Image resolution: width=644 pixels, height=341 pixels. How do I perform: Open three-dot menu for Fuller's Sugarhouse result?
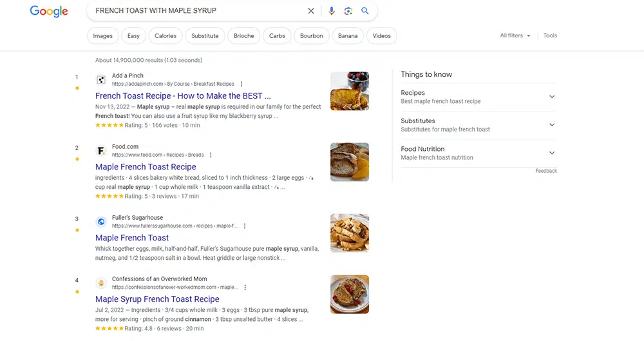click(x=245, y=226)
